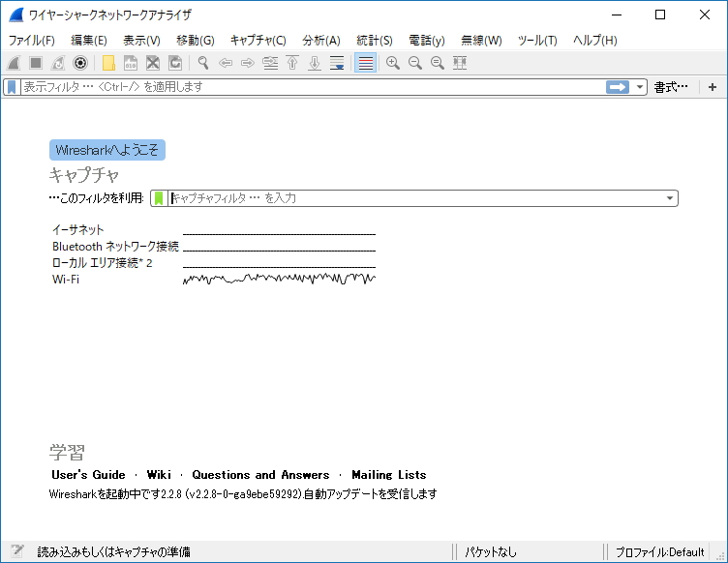This screenshot has height=563, width=728.
Task: Select the ローカル エリア接続* 2 interface
Action: tap(103, 263)
